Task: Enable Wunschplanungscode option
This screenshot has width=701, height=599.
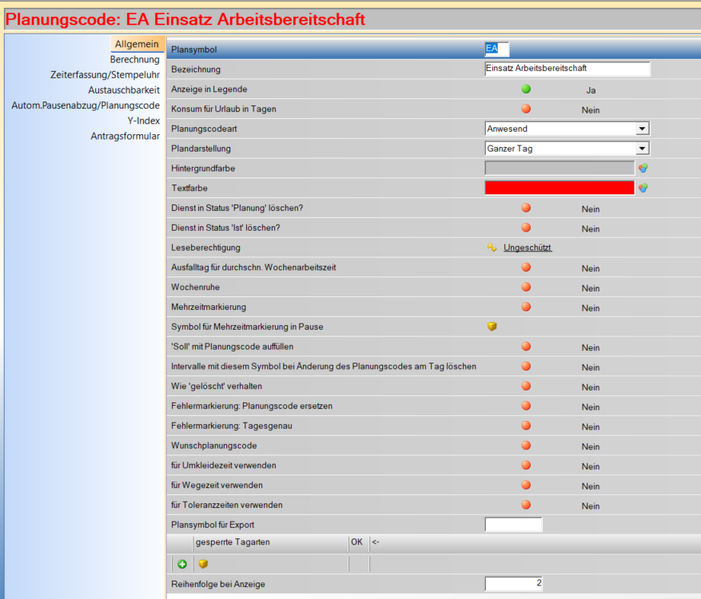Action: 526,445
